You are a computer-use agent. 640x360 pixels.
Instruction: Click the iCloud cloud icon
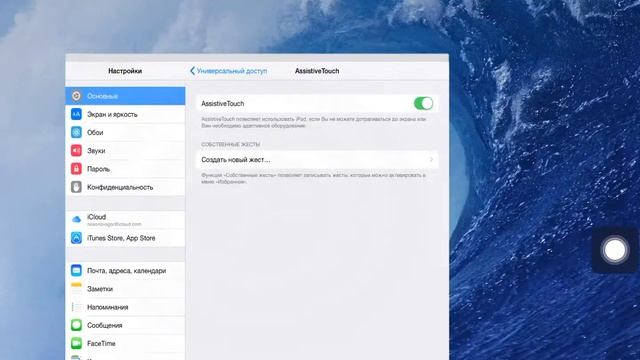(76, 220)
